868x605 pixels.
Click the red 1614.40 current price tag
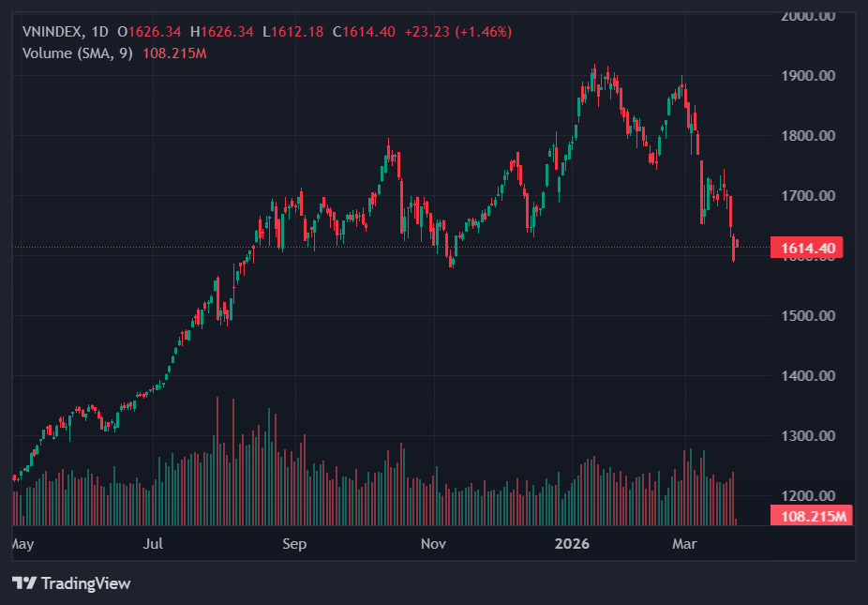point(806,248)
